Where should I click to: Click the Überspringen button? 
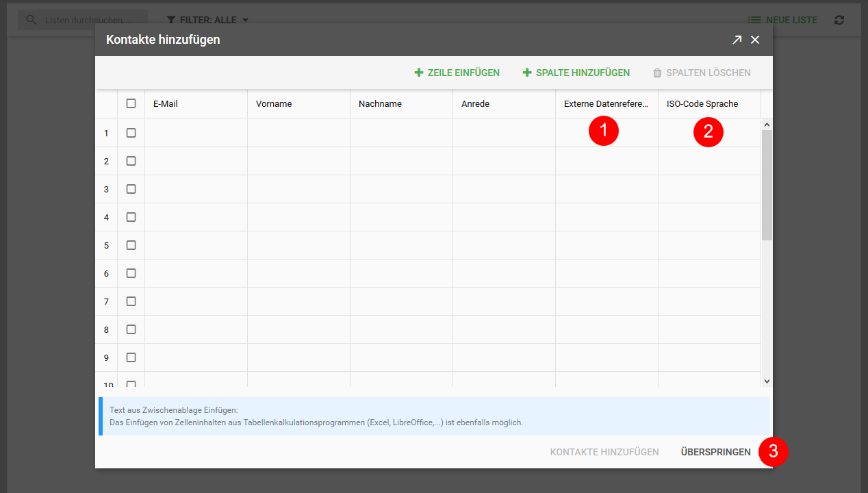coord(715,452)
